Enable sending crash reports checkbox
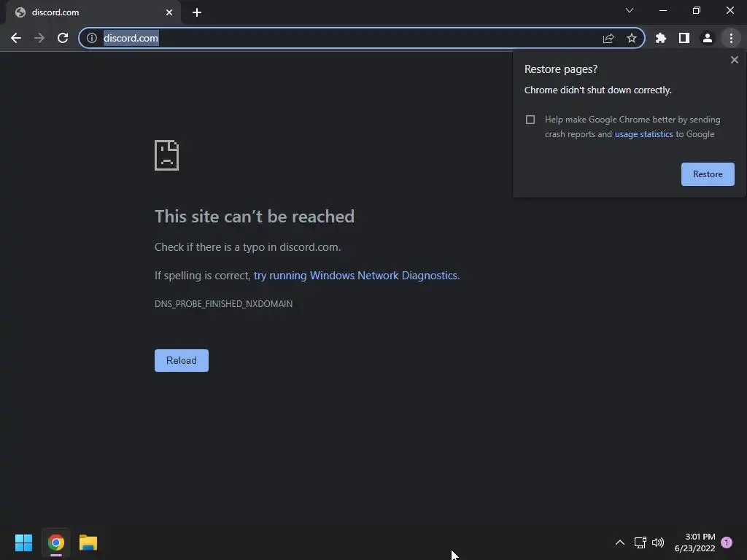Viewport: 747px width, 560px height. click(x=530, y=120)
